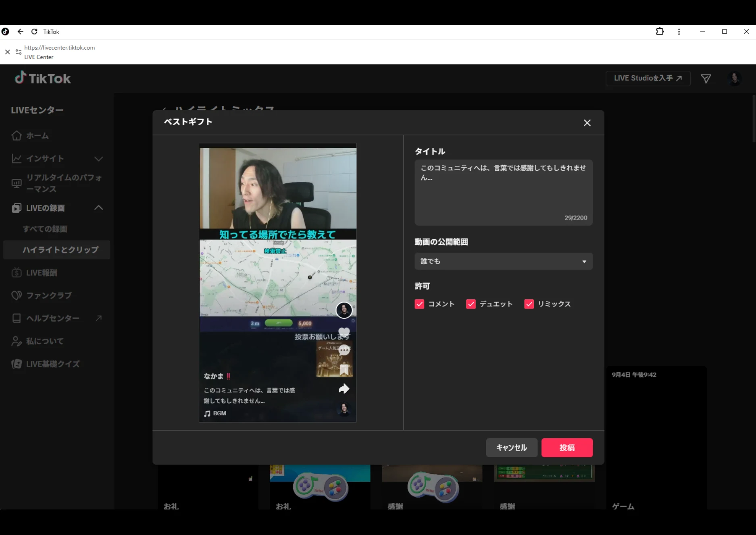Click the キャンセル button
756x535 pixels.
pyautogui.click(x=512, y=448)
